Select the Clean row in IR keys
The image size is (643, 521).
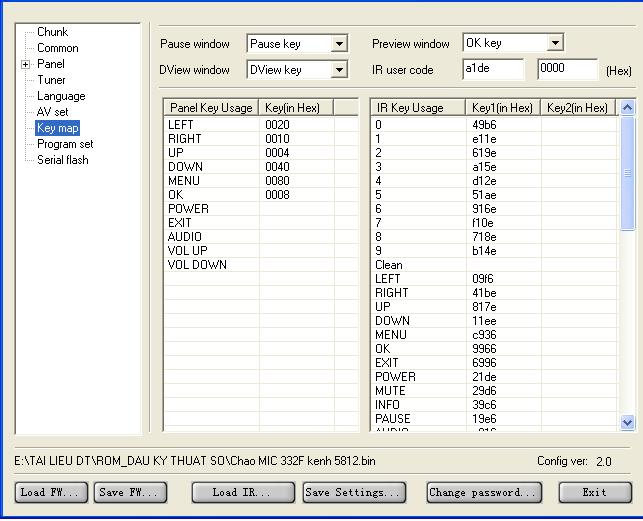(x=494, y=265)
